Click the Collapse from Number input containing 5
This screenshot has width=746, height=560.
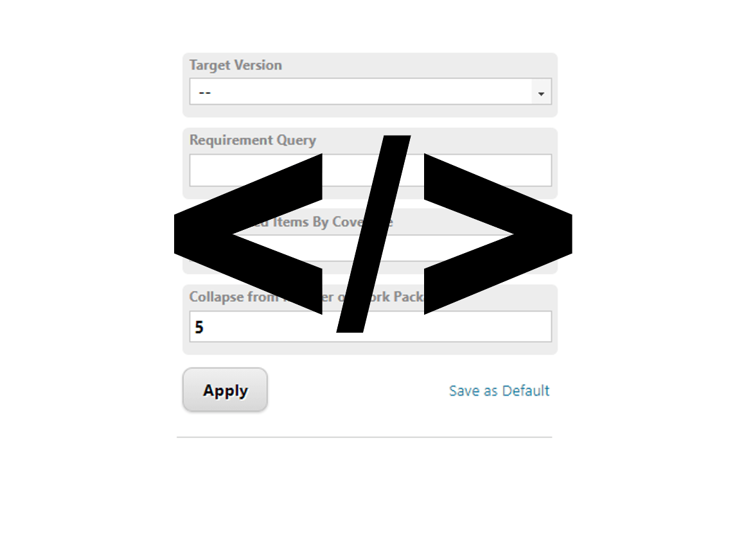370,327
